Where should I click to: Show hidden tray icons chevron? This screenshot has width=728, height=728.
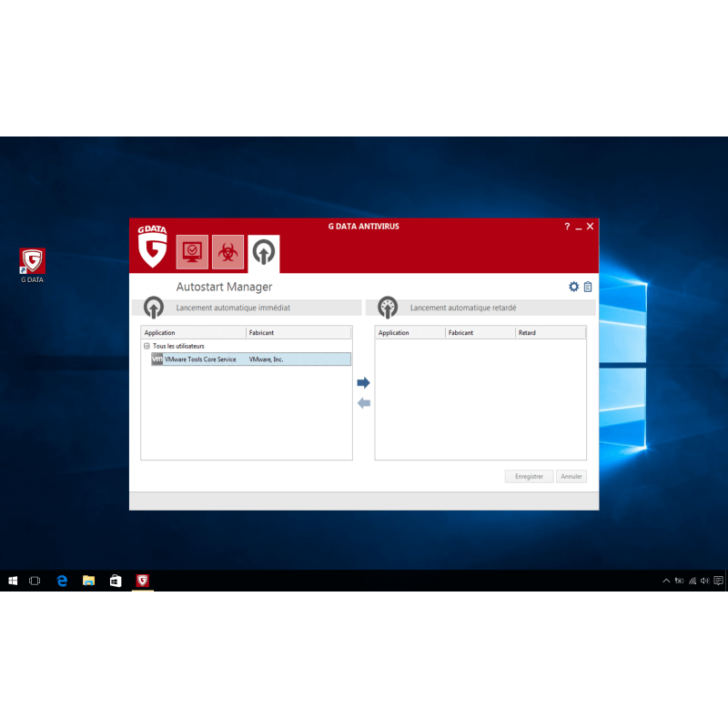coord(666,581)
